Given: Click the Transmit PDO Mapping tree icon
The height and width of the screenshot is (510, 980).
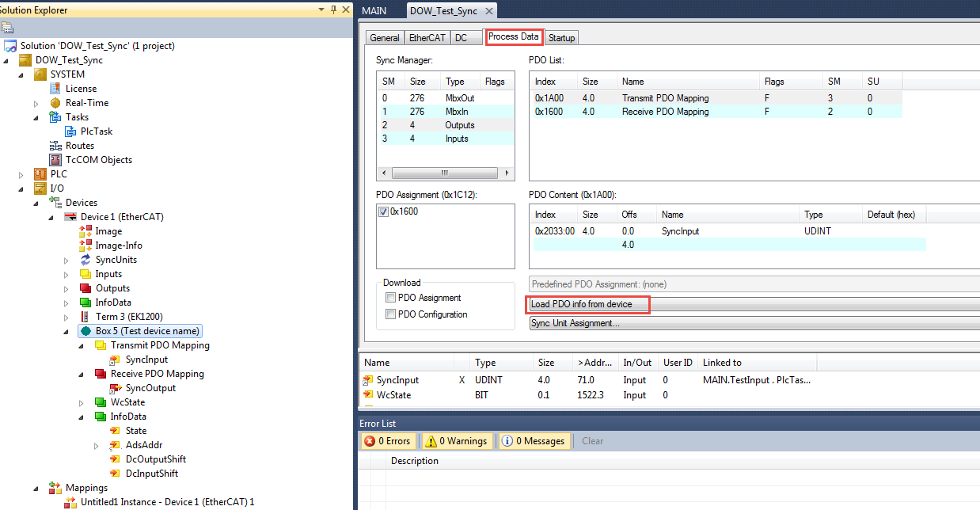Looking at the screenshot, I should [x=101, y=345].
